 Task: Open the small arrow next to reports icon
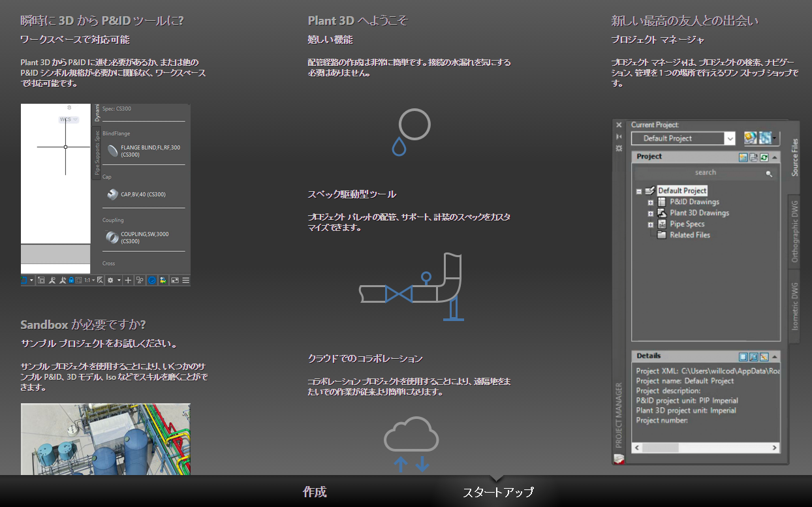(774, 138)
